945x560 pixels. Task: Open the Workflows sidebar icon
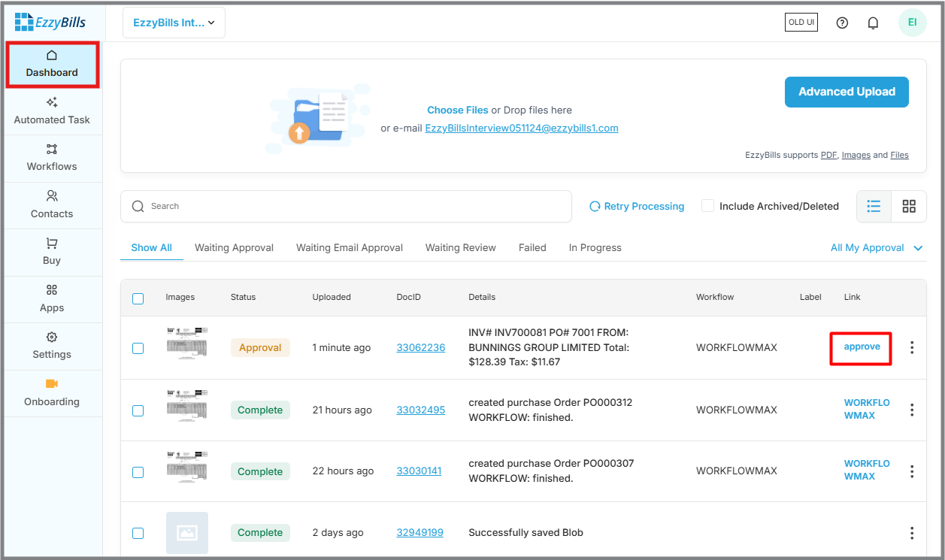pyautogui.click(x=52, y=149)
